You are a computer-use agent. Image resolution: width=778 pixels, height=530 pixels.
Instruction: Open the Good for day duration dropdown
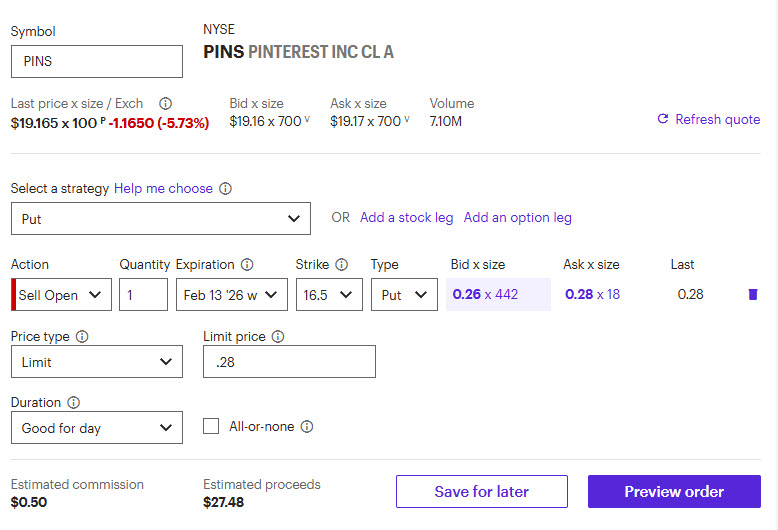click(97, 428)
